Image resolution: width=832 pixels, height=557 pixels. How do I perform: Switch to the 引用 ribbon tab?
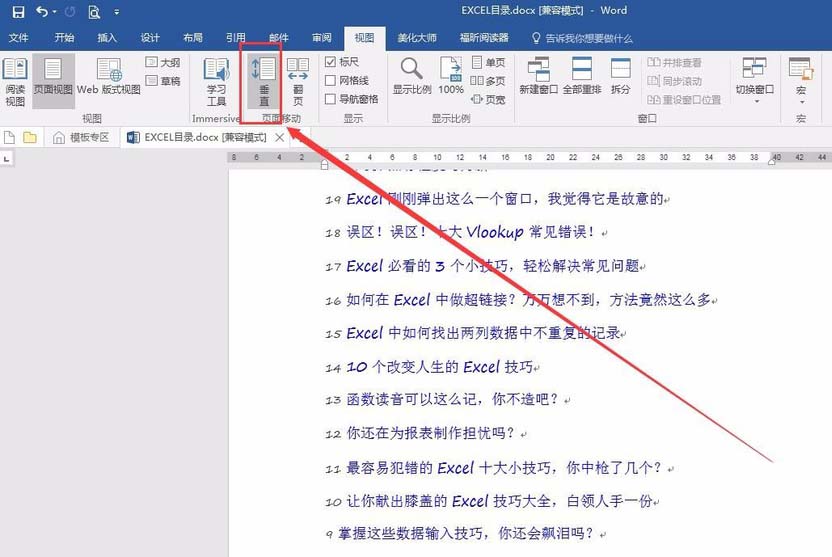tap(236, 38)
